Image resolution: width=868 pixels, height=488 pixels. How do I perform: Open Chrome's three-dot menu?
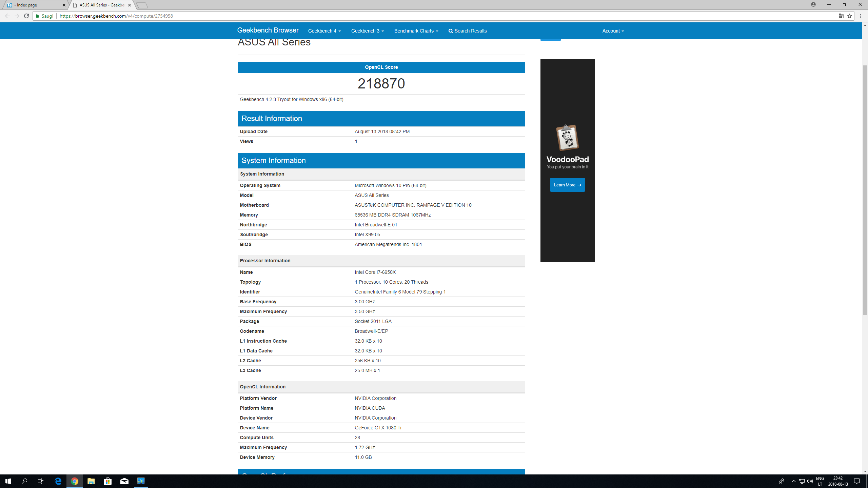click(x=861, y=16)
